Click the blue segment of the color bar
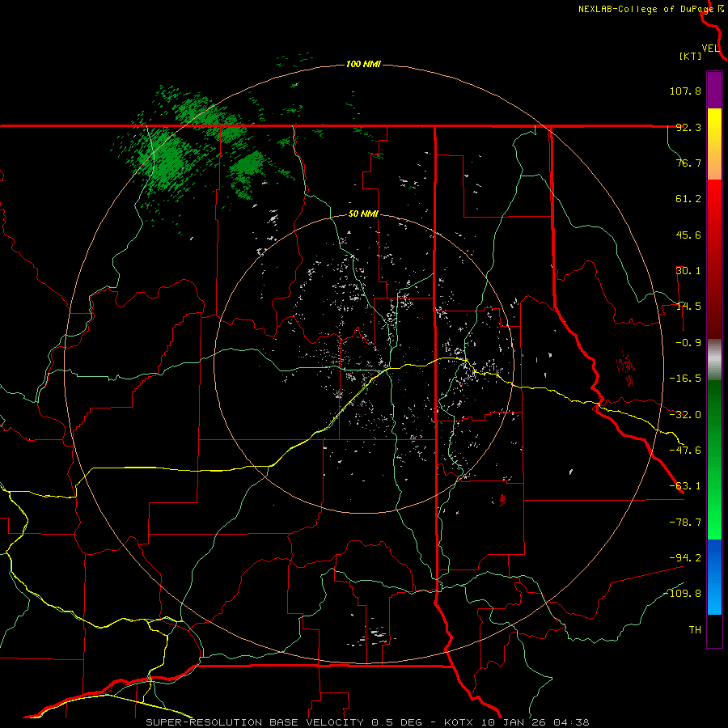 714,577
